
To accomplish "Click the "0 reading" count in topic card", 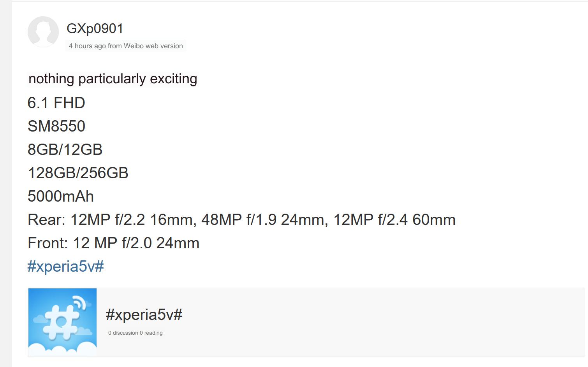I will pos(151,333).
